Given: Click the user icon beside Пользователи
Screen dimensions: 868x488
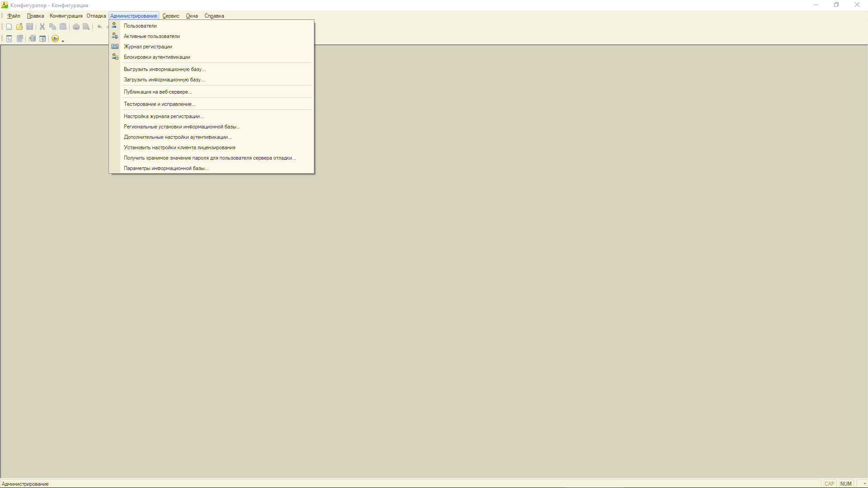Looking at the screenshot, I should [x=115, y=25].
